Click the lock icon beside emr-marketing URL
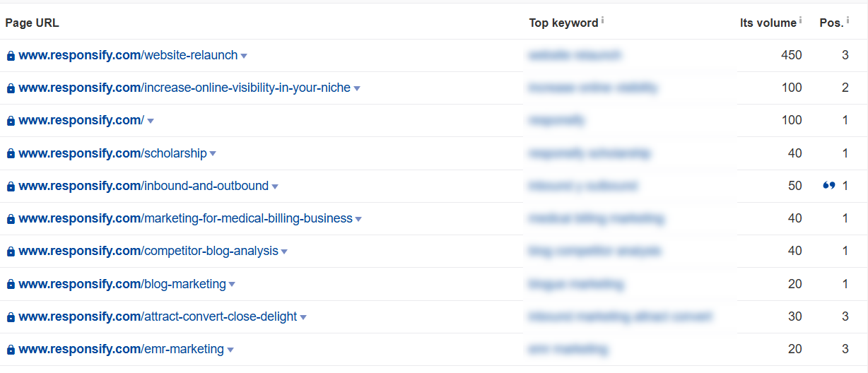The width and height of the screenshot is (868, 373). tap(11, 350)
